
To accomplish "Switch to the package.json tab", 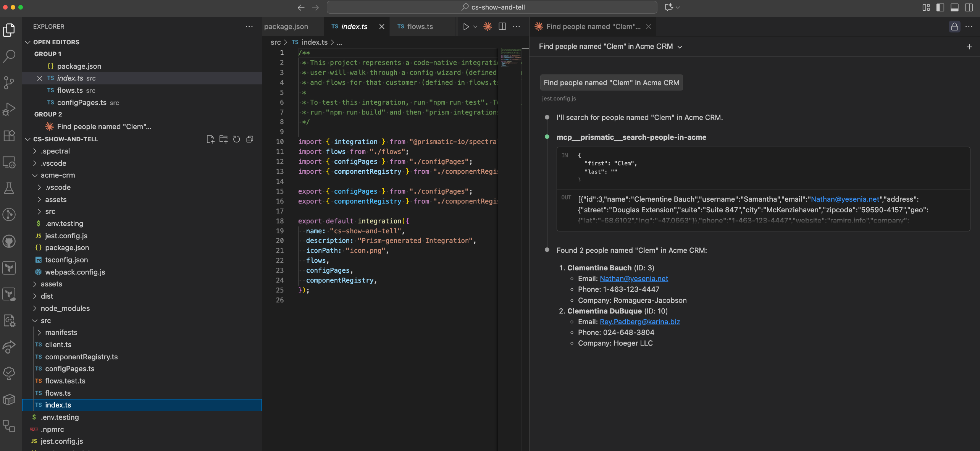I will point(286,26).
